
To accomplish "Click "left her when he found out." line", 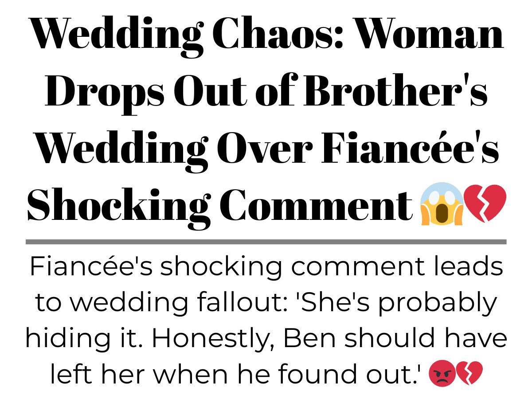I will (x=235, y=375).
